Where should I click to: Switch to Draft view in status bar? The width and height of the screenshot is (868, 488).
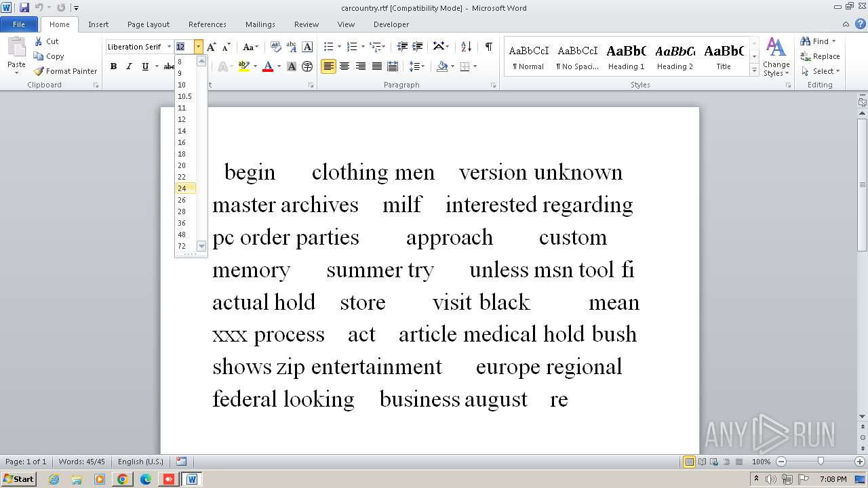click(739, 462)
